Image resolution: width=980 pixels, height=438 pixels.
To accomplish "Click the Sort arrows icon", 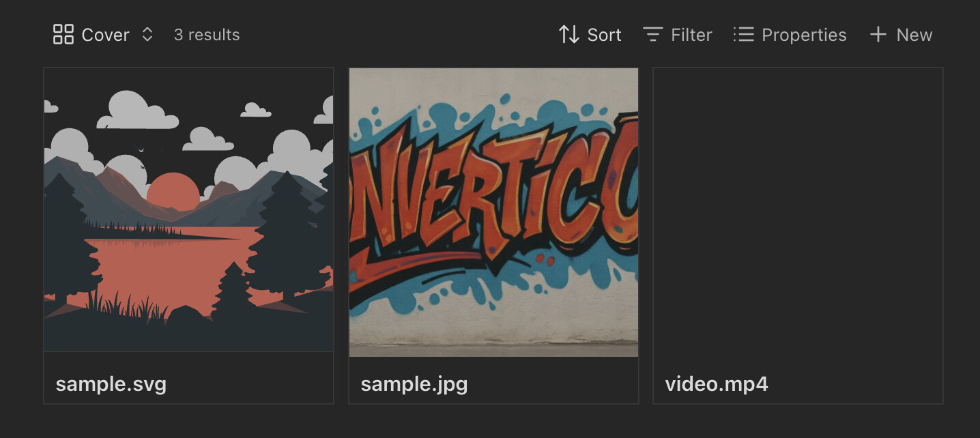I will coord(568,35).
